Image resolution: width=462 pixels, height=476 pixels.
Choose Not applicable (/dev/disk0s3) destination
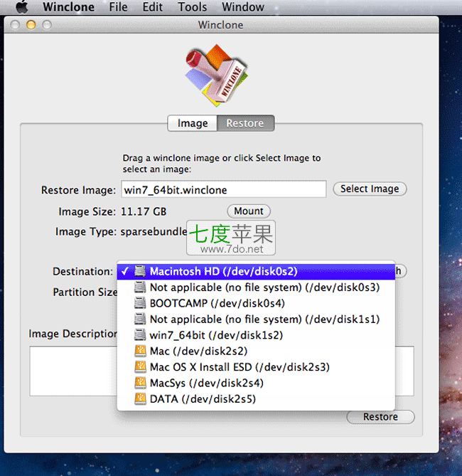[256, 287]
